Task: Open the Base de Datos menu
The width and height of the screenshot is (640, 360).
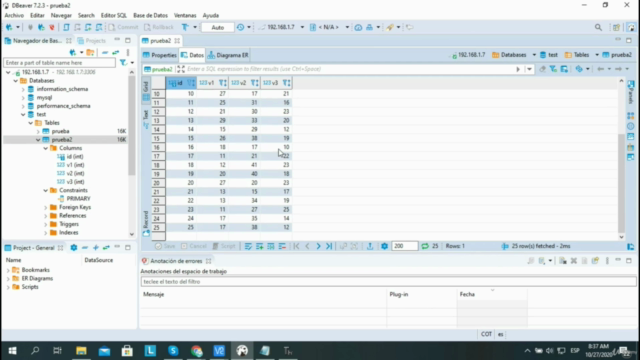Action: tap(150, 16)
